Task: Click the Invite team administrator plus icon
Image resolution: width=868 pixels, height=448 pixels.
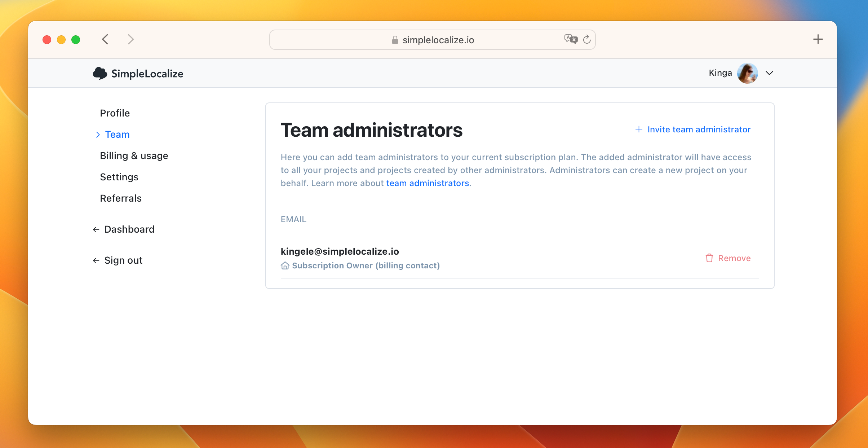Action: click(x=638, y=128)
